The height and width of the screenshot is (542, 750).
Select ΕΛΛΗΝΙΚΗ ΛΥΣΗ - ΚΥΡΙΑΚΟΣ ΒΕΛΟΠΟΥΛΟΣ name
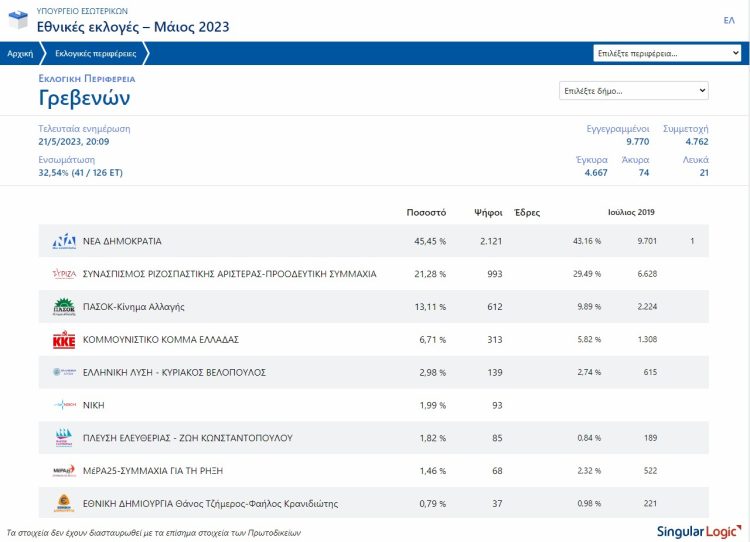coord(174,372)
